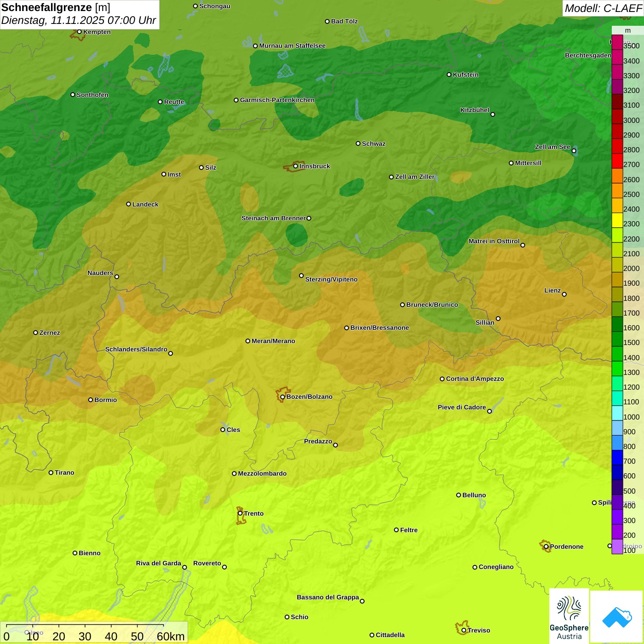Click the Zell am See label
The width and height of the screenshot is (644, 644).
pos(552,147)
